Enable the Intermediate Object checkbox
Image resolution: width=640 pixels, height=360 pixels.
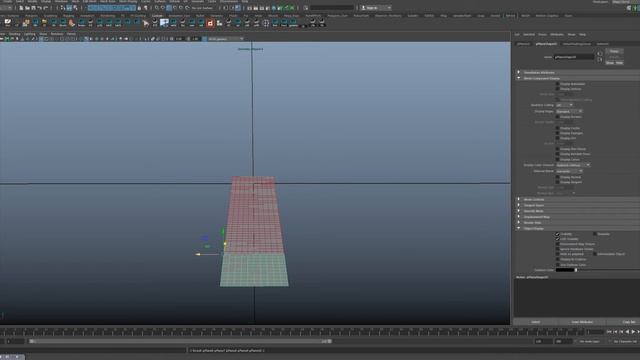(x=595, y=254)
